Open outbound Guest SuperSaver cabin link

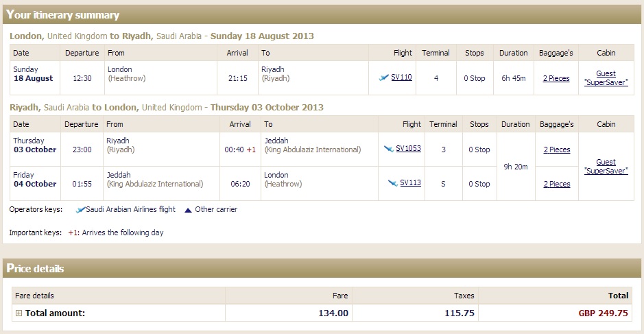click(606, 77)
